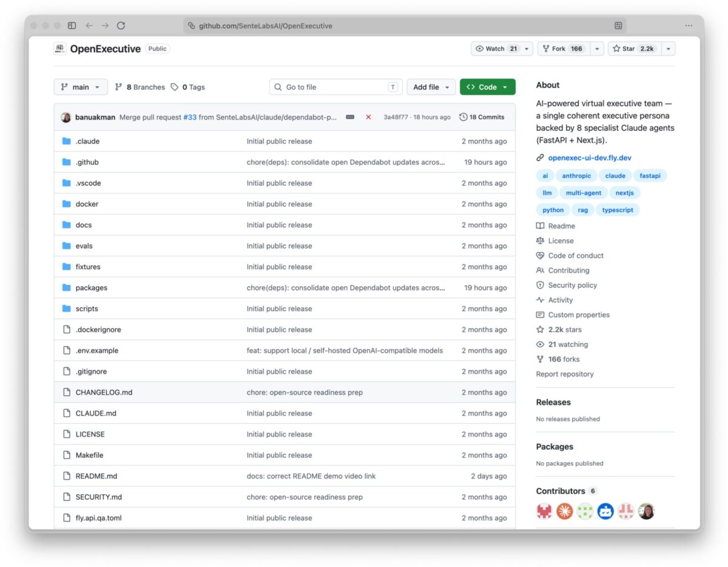Click the red failed status X icon
This screenshot has width=728, height=567.
pos(368,117)
